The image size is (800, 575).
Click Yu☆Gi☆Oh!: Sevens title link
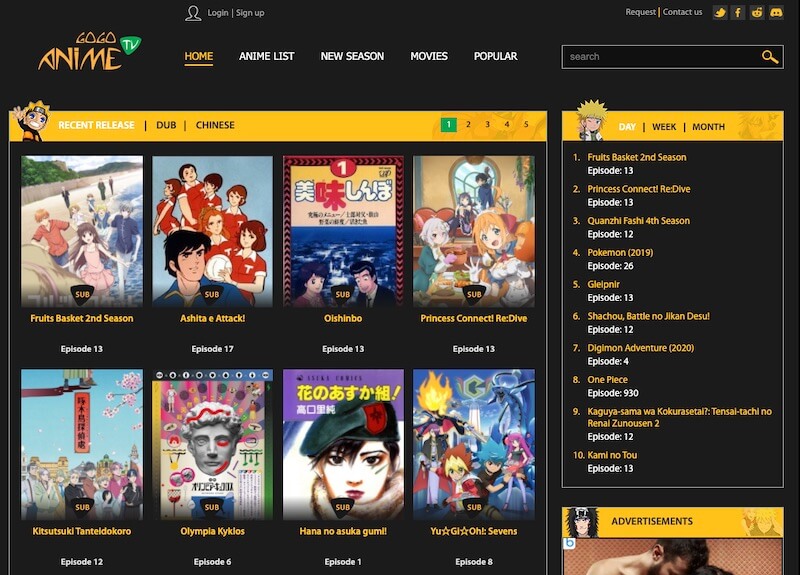coord(474,531)
